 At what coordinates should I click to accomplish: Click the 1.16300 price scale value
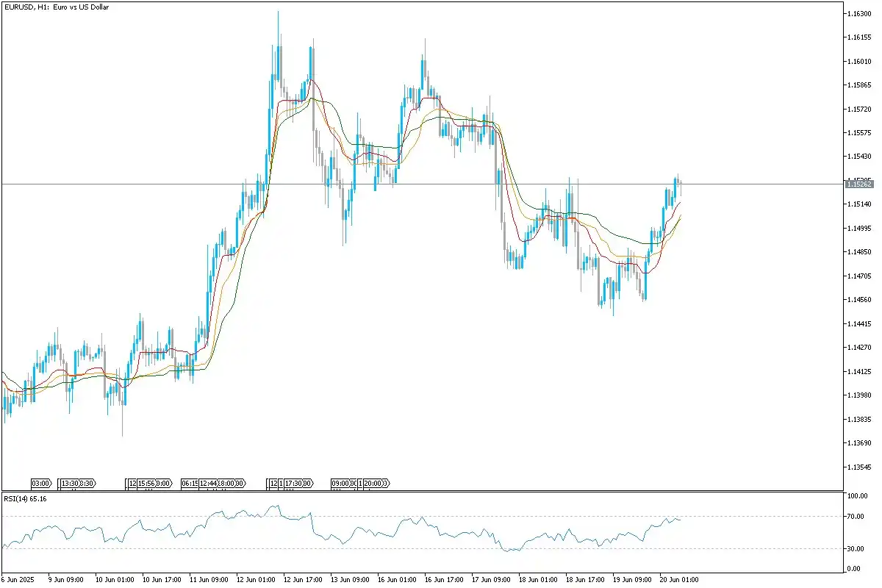tap(858, 14)
